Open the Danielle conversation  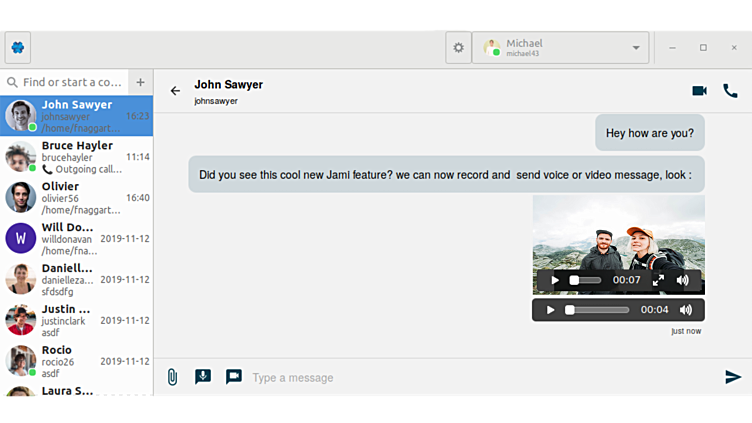[x=77, y=279]
